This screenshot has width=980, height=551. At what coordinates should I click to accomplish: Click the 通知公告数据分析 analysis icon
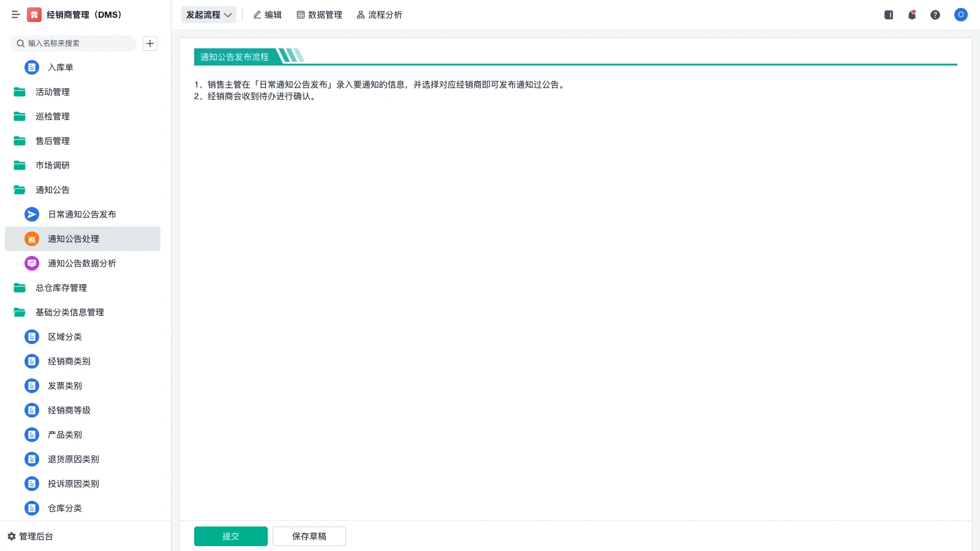[x=31, y=263]
